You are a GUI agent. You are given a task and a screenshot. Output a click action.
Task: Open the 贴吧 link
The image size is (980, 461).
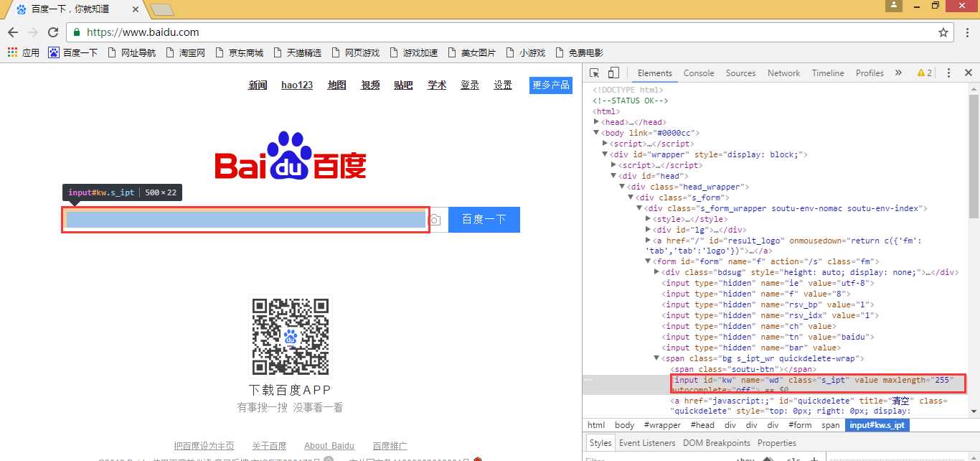click(x=403, y=85)
